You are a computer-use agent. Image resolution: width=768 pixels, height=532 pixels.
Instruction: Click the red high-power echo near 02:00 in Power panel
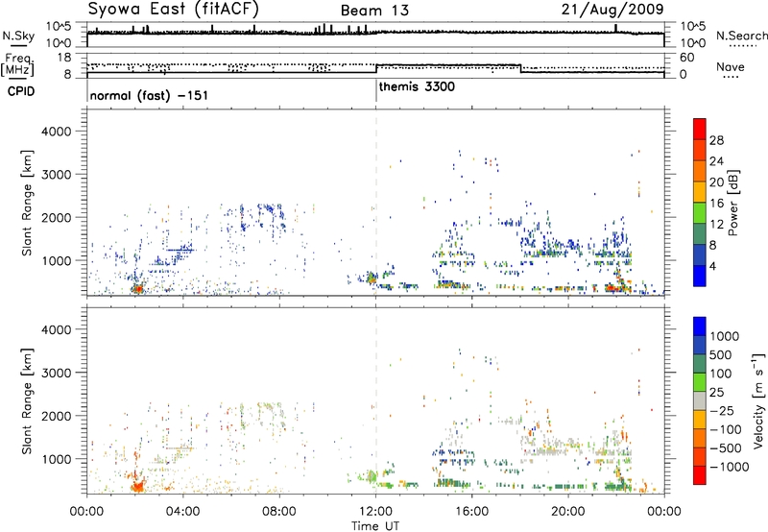point(138,288)
